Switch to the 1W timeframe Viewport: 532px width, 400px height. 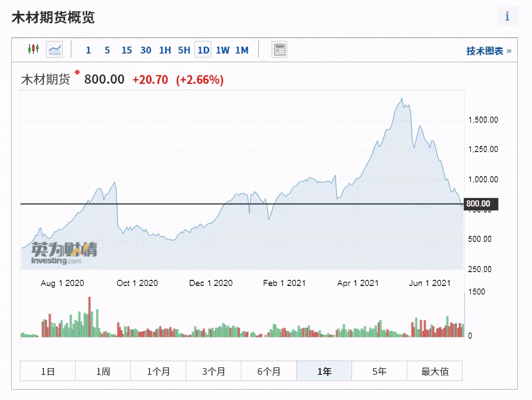click(x=222, y=50)
